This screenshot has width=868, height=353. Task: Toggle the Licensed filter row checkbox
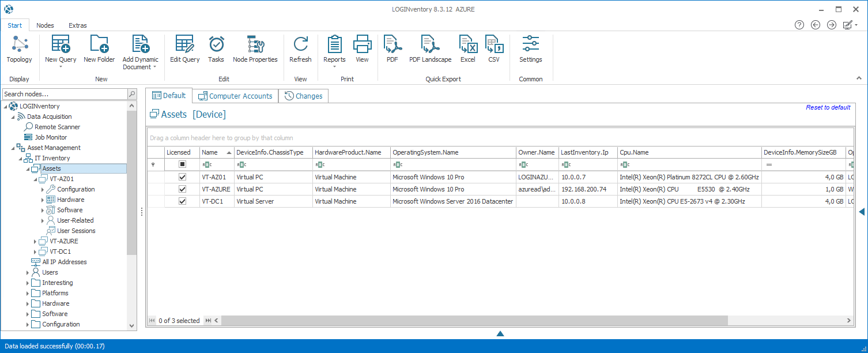[182, 164]
